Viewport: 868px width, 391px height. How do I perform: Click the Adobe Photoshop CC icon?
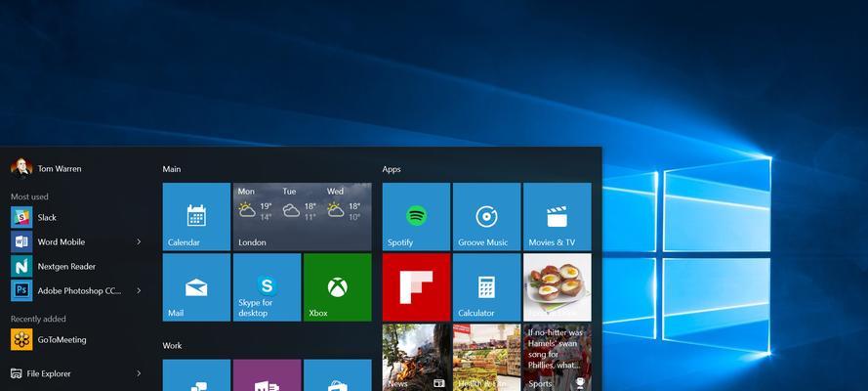pyautogui.click(x=21, y=290)
